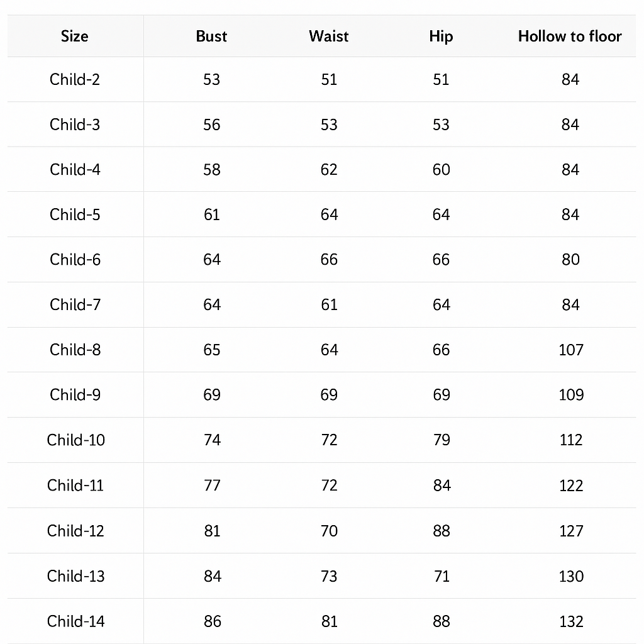Click the Hollow to floor header

570,36
